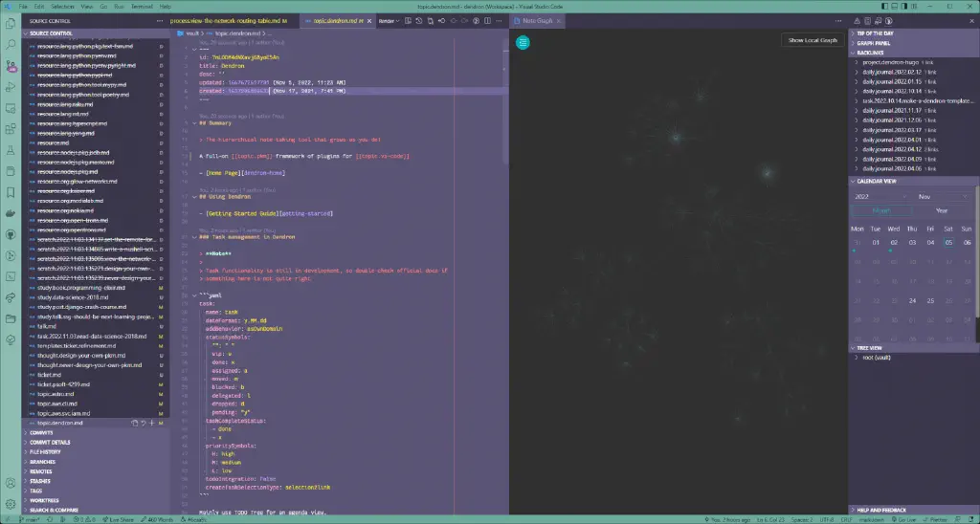Expand the root (vault) tree node
The width and height of the screenshot is (980, 524).
pos(914,358)
